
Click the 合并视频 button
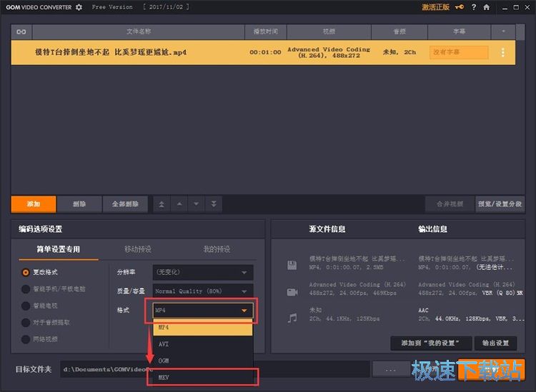tap(450, 204)
